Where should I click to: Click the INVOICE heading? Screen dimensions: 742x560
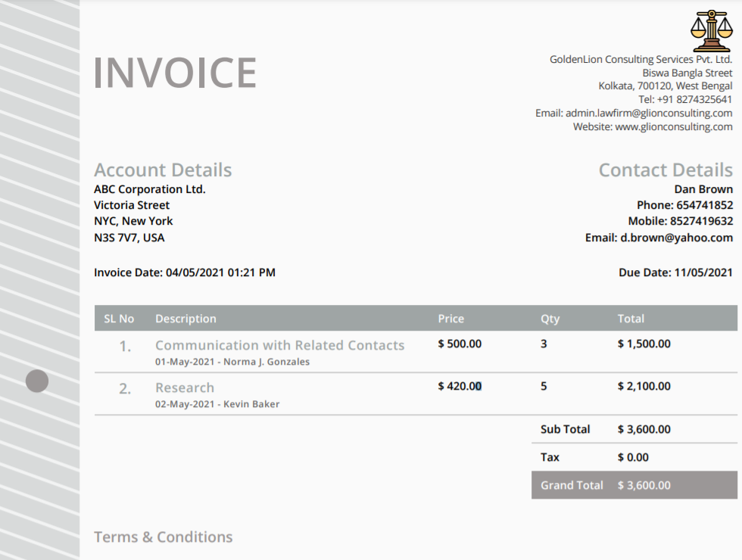coord(175,73)
